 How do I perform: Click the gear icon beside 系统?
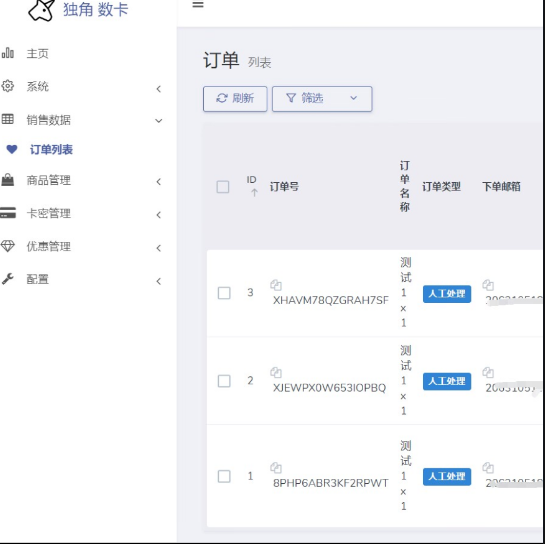[x=8, y=86]
